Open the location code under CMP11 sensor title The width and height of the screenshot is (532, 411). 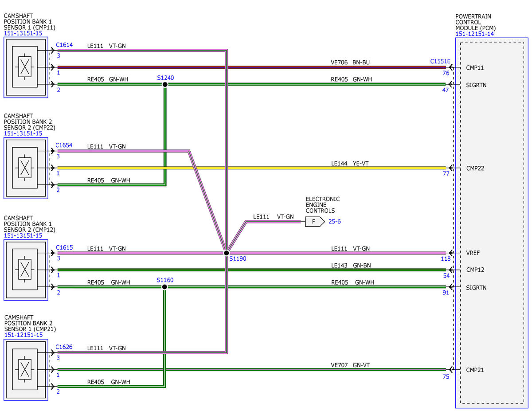click(23, 33)
